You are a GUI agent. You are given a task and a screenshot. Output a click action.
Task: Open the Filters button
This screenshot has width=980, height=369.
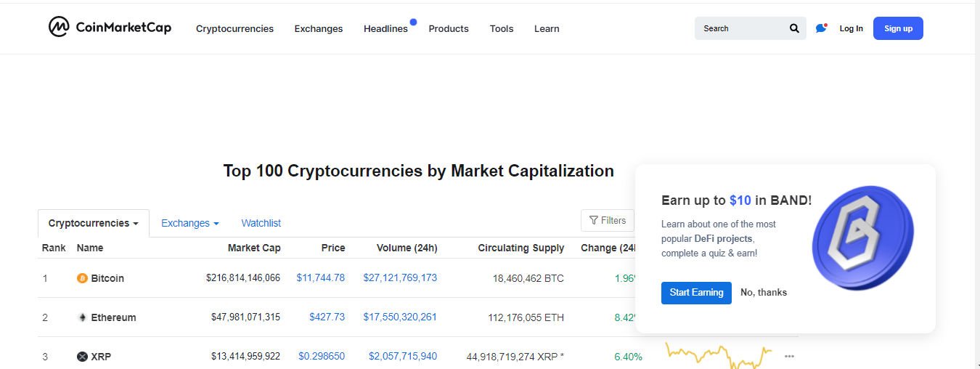tap(608, 220)
